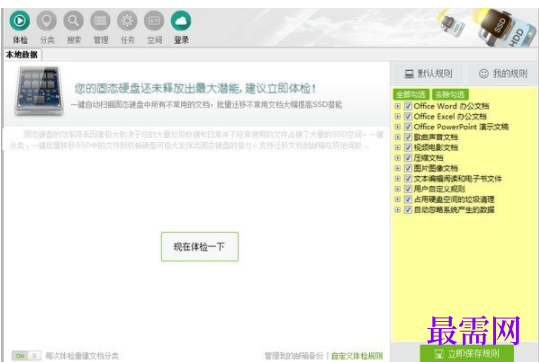Open the 任务 tasks gear icon
This screenshot has width=539, height=362.
coord(127,21)
